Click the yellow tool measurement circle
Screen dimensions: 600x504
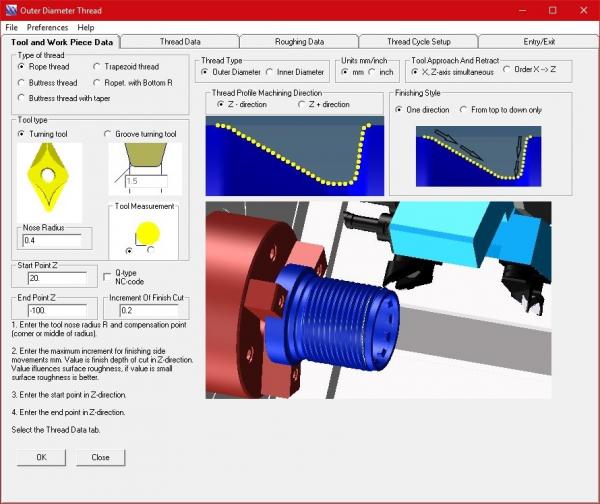click(x=146, y=232)
